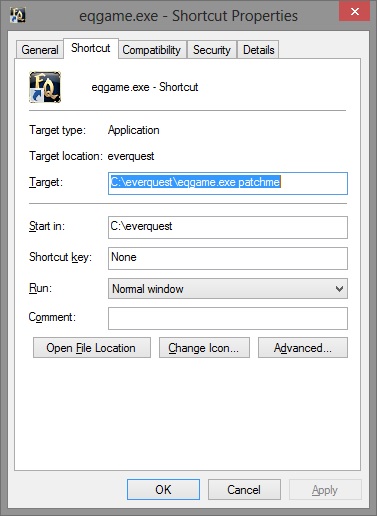Click the 'everquest' target location value
The height and width of the screenshot is (516, 377).
(131, 156)
